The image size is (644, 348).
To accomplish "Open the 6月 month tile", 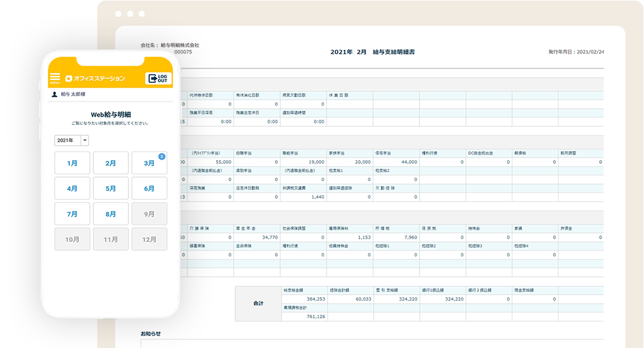I will point(149,188).
